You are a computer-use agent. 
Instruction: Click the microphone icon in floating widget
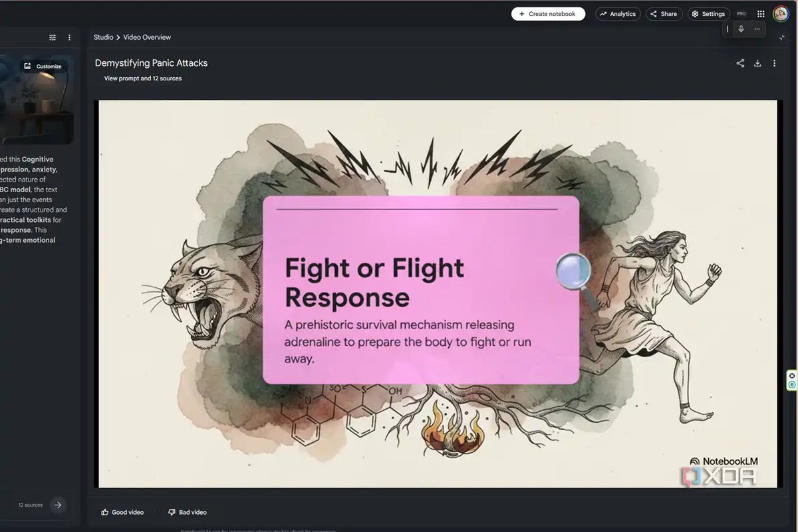(741, 29)
